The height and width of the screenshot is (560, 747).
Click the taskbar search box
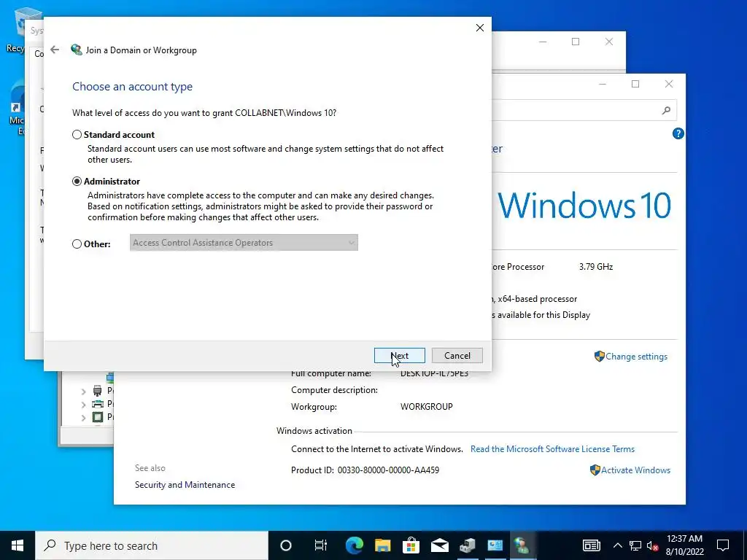tap(152, 545)
